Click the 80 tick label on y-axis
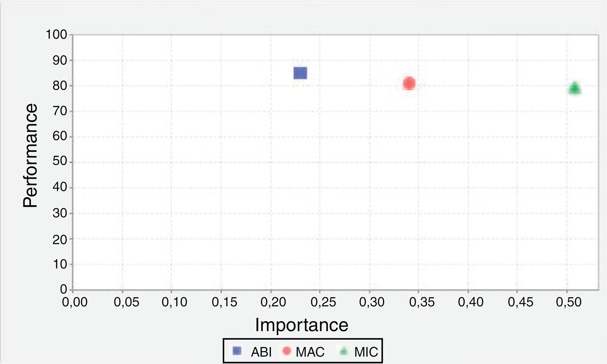The image size is (607, 364). (x=60, y=86)
